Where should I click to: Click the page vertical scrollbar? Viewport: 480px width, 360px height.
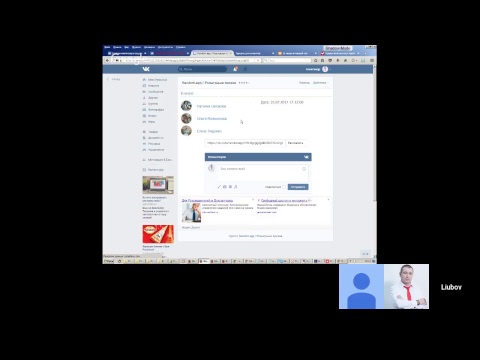pyautogui.click(x=375, y=133)
